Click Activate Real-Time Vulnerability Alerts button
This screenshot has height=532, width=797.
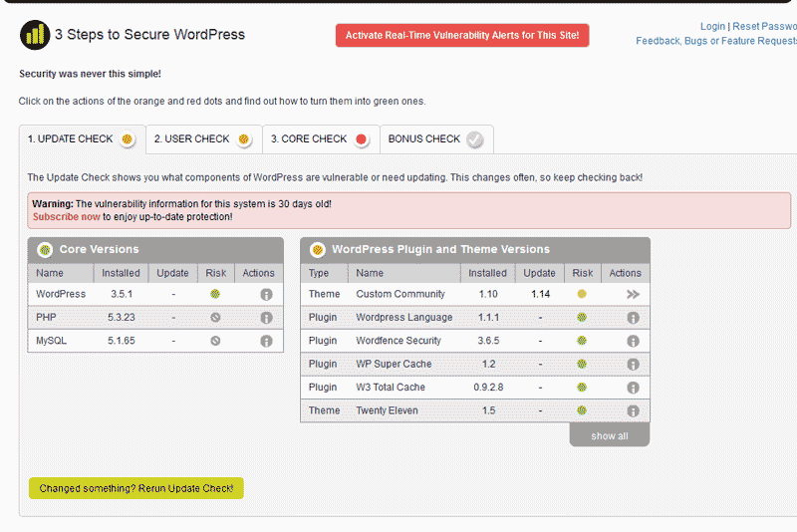462,36
